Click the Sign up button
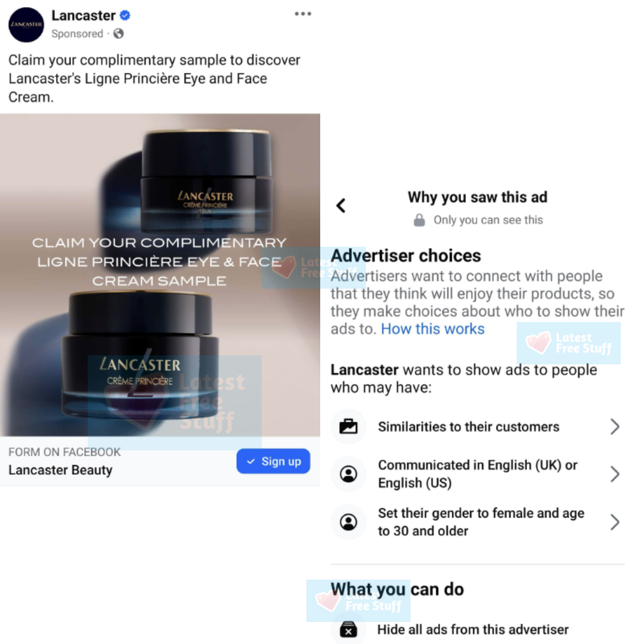Viewport: 644px width, 644px height. [273, 461]
